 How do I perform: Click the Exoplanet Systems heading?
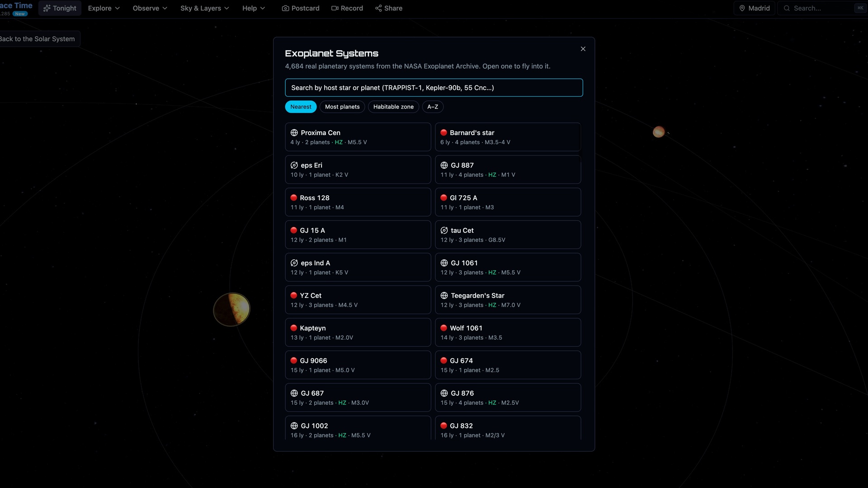tap(331, 53)
